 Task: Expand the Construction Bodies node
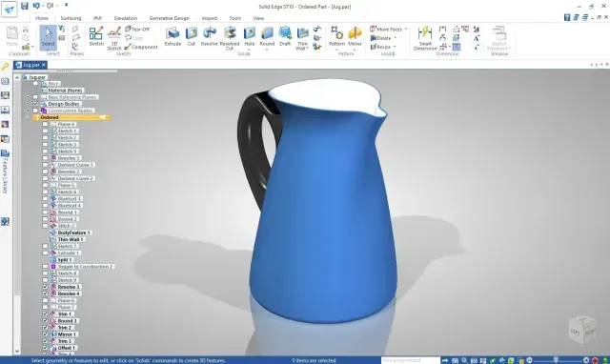coord(28,111)
